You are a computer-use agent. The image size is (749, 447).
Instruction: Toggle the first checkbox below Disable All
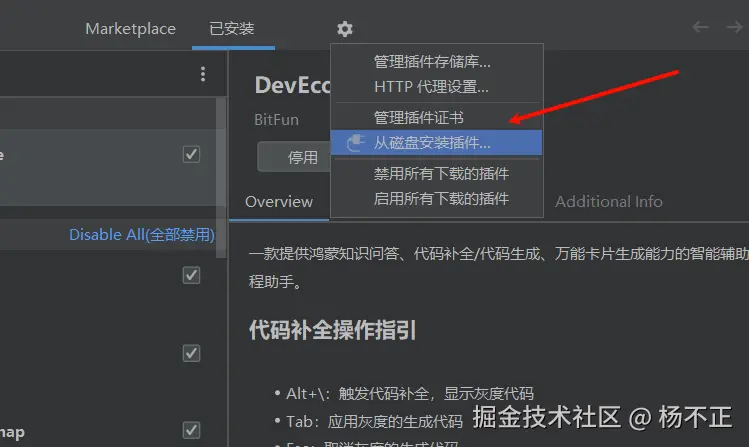(192, 275)
